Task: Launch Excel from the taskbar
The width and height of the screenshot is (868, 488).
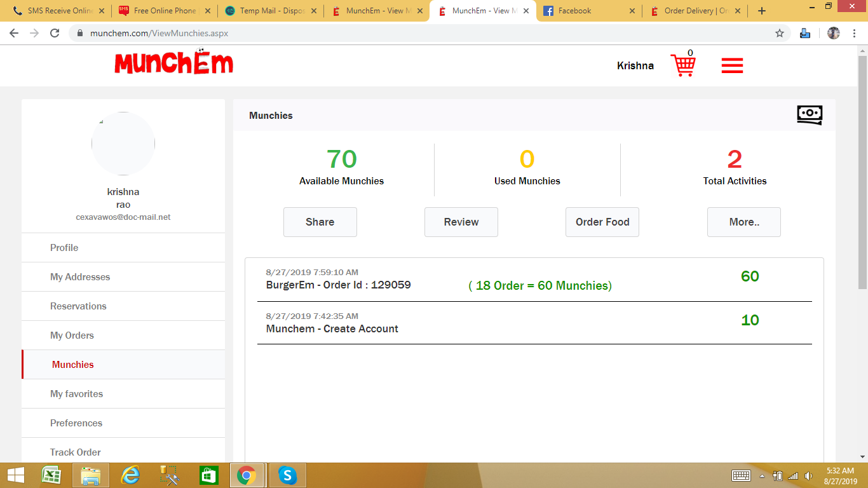Action: point(51,475)
